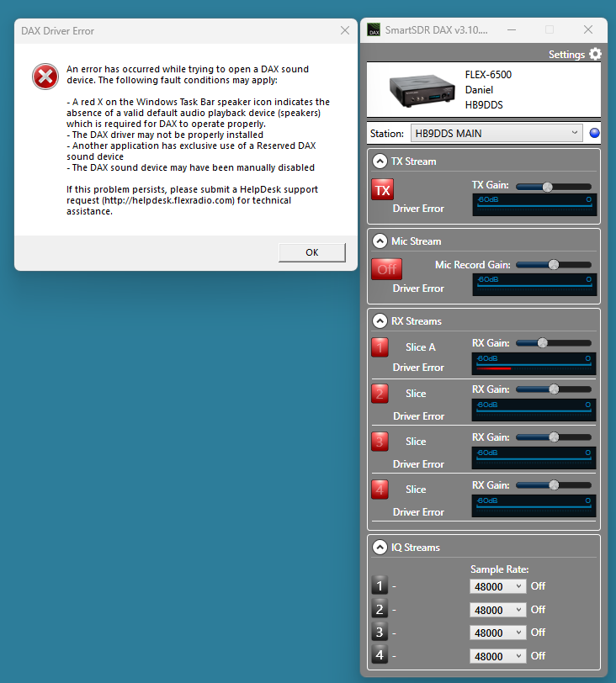Minimize the SmartSDR DAX window
This screenshot has height=683, width=616.
point(512,29)
